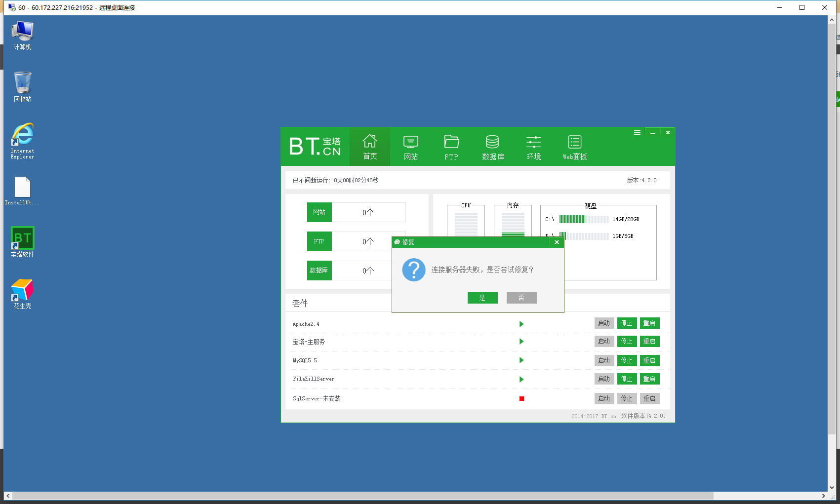
Task: Click FileZillServer running status arrow
Action: pyautogui.click(x=521, y=380)
